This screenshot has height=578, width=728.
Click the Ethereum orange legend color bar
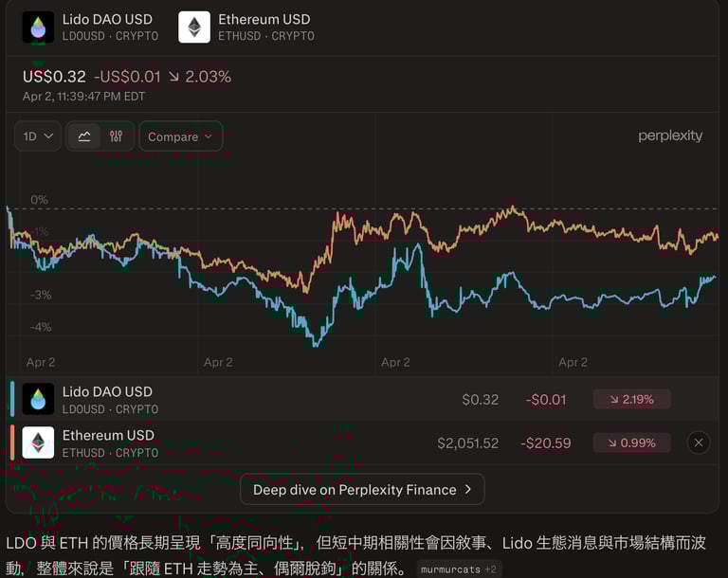pos(12,443)
